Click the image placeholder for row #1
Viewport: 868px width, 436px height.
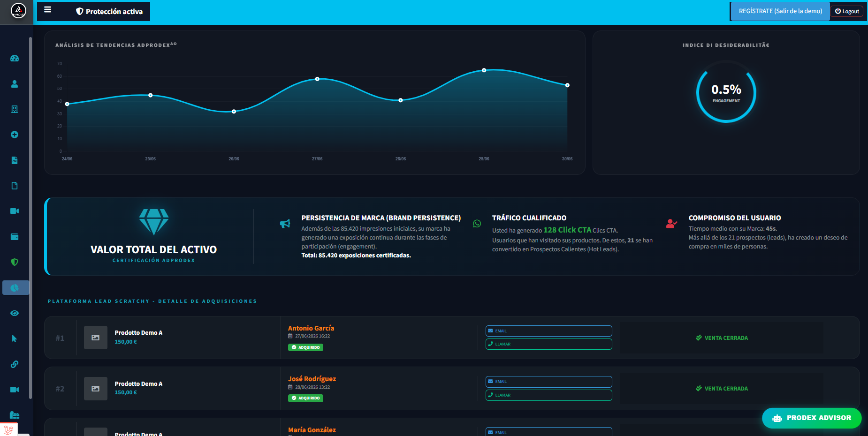click(96, 338)
